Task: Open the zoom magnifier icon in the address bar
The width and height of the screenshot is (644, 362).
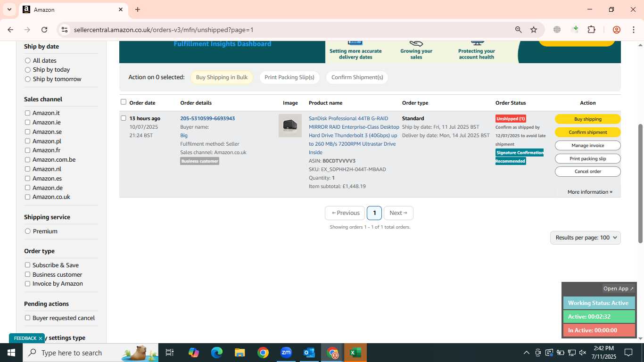Action: click(x=518, y=30)
